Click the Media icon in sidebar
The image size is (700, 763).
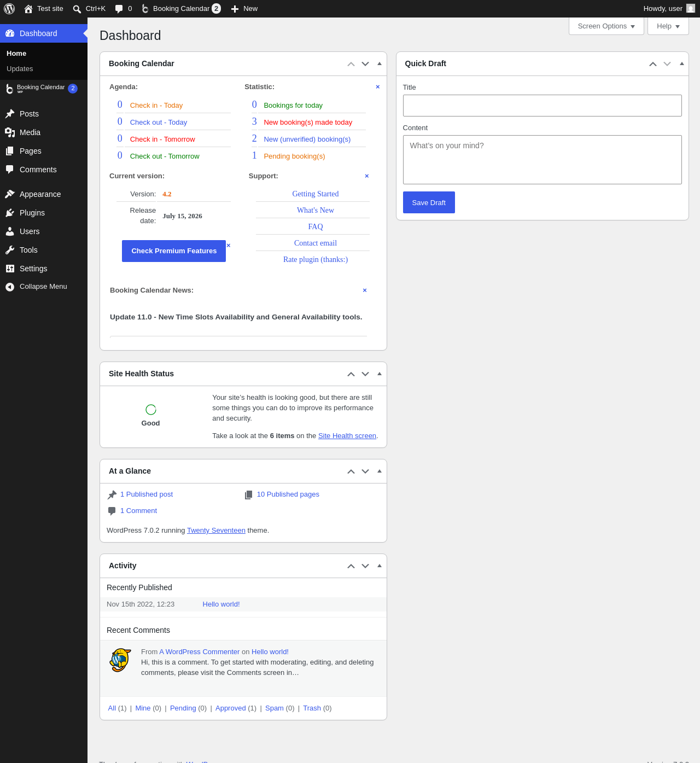click(10, 132)
